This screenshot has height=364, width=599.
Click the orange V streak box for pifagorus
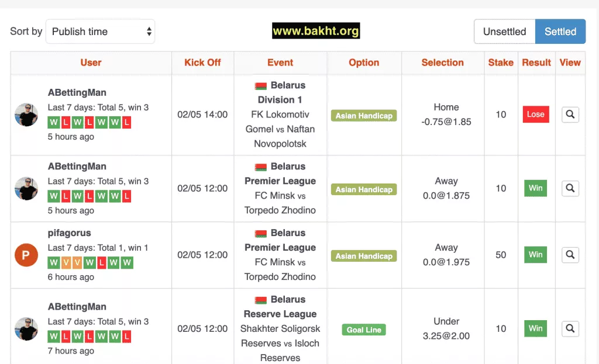[66, 263]
